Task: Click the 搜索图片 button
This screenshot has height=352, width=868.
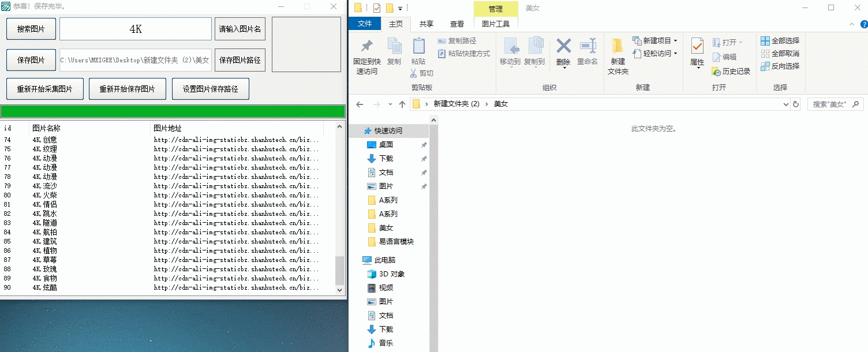Action: (x=31, y=28)
